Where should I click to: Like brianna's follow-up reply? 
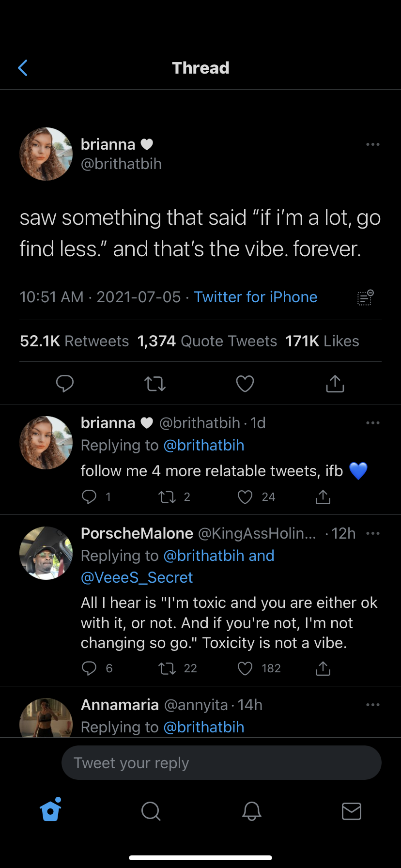point(245,497)
